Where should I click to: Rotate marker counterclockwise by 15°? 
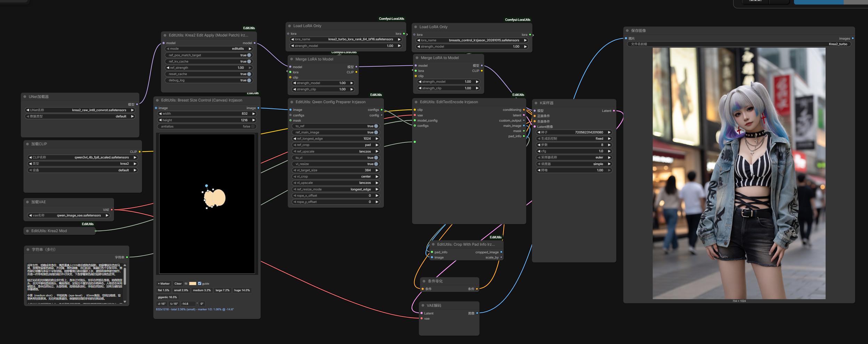[162, 304]
